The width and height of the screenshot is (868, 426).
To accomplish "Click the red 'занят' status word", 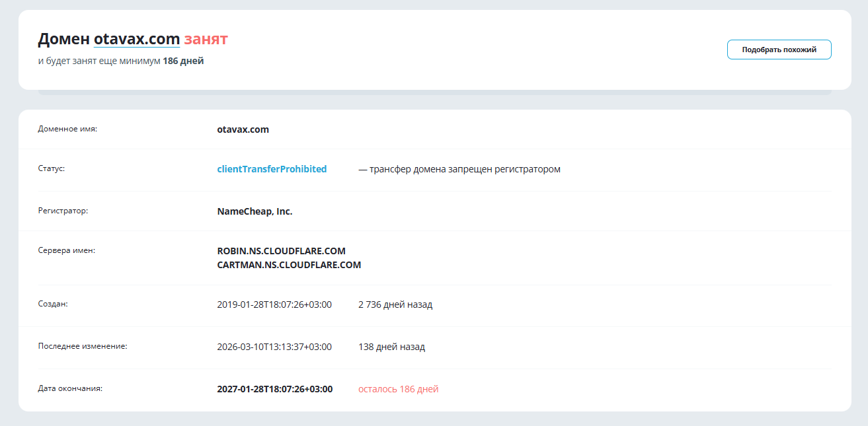I will tap(206, 39).
